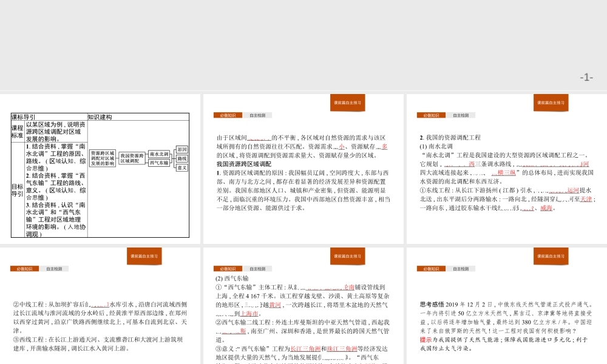Screen dimensions: 607x364
Task: Click the -1- page number label
Action: click(x=586, y=77)
